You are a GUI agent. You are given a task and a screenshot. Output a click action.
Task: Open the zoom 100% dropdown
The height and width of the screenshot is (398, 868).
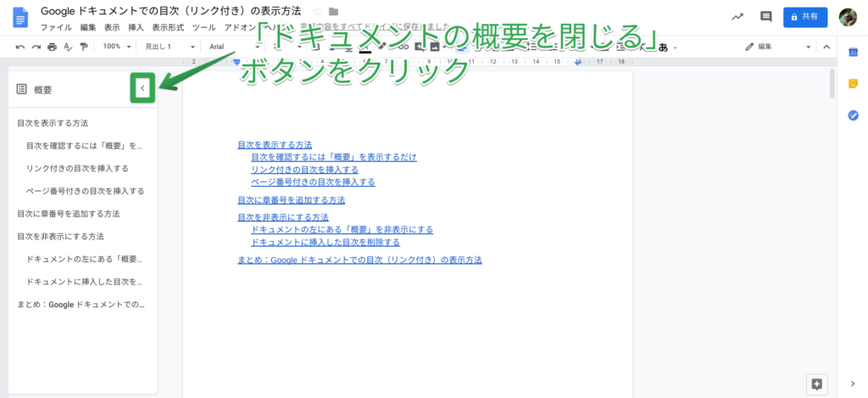(117, 47)
